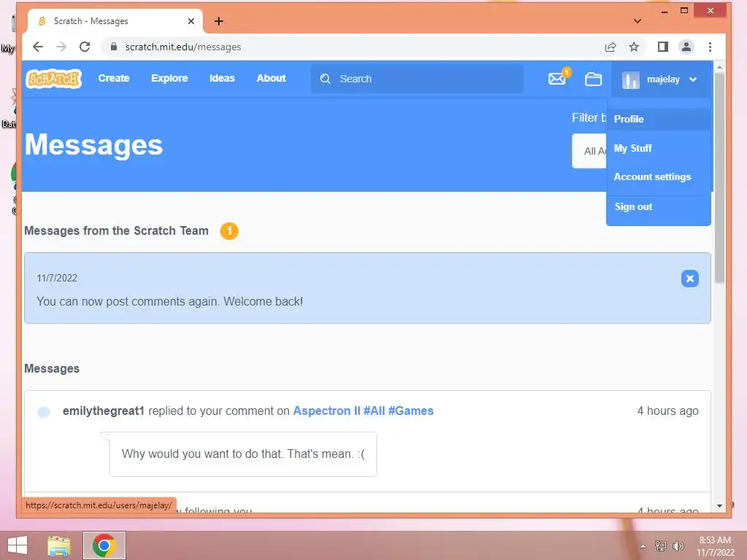Click the comment bubble icon beside emilythegreat1
Image resolution: width=747 pixels, height=560 pixels.
pos(44,412)
